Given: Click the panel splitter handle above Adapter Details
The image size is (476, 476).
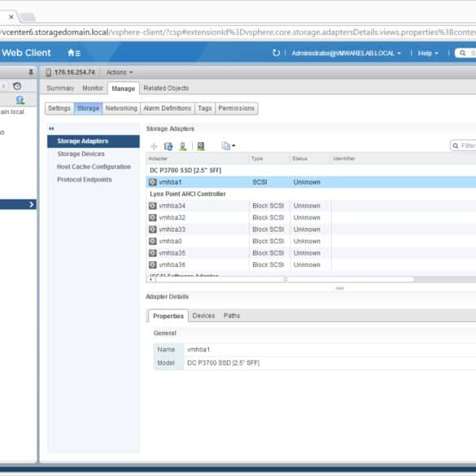Looking at the screenshot, I should (339, 288).
